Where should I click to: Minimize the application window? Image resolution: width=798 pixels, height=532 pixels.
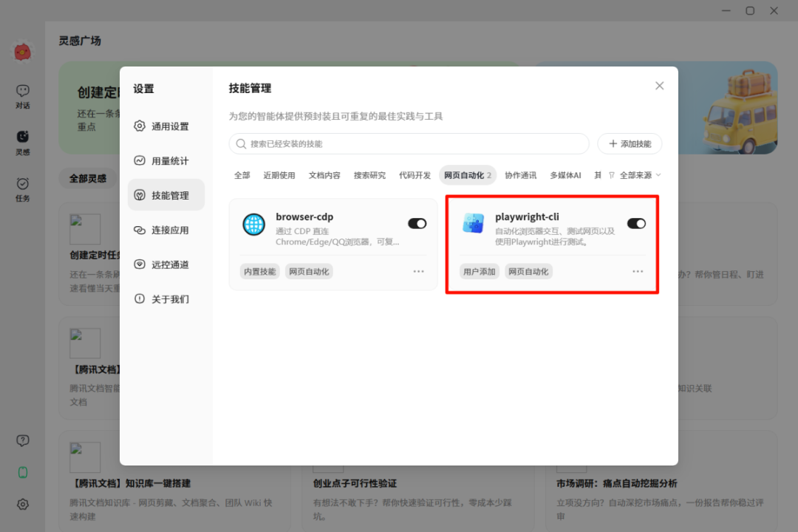(726, 10)
